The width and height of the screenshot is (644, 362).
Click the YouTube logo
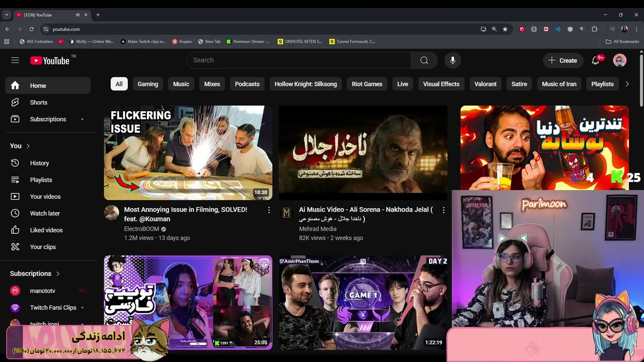tap(50, 61)
